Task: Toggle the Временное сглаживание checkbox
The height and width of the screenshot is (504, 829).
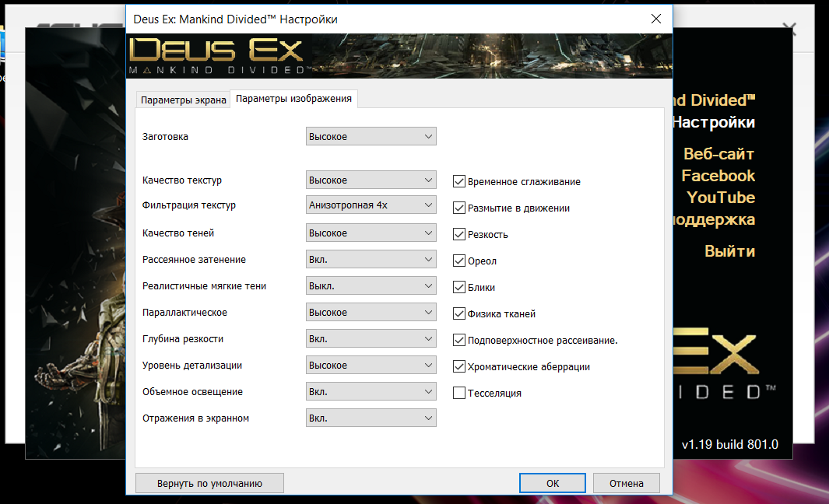Action: tap(459, 182)
